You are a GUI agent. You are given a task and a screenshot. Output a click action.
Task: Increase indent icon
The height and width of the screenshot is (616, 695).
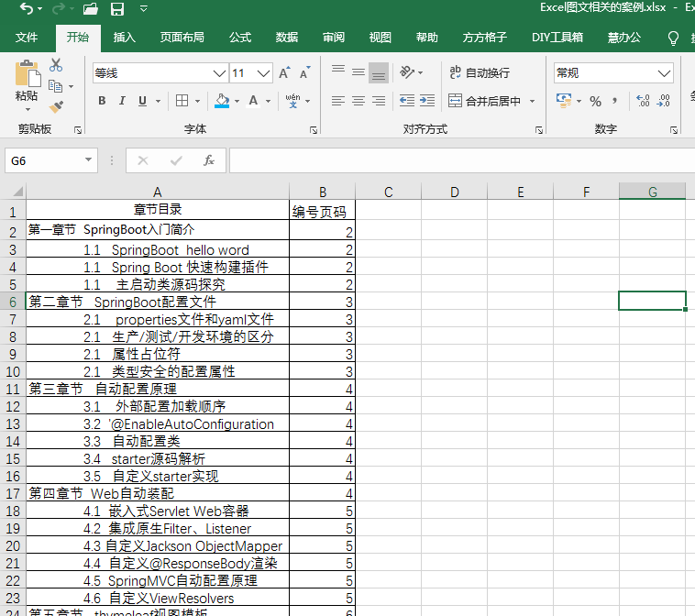tap(427, 101)
